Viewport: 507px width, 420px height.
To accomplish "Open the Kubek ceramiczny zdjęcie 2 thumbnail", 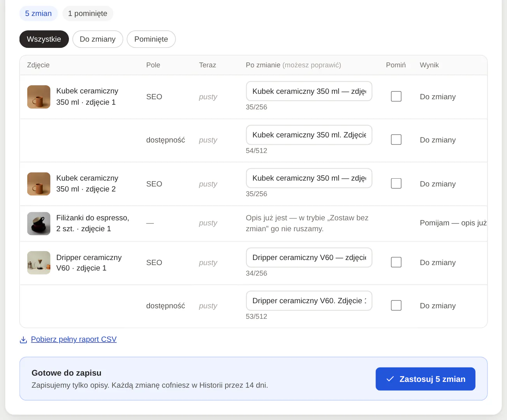I will click(39, 184).
